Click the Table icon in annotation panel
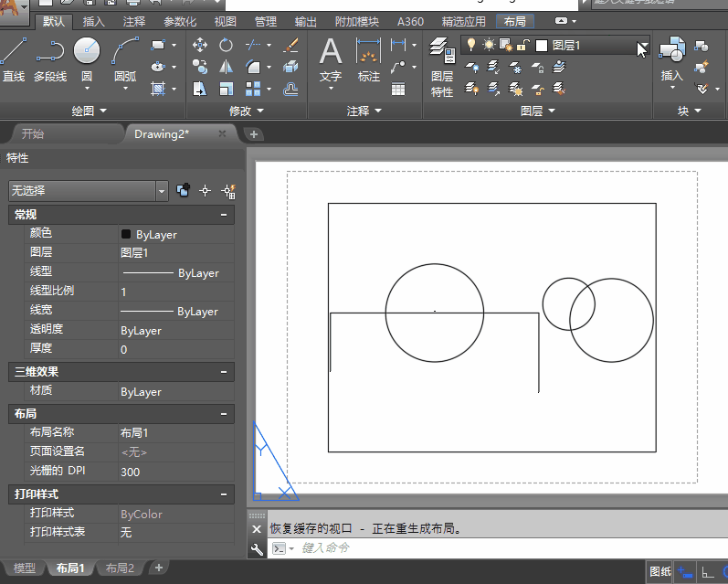The image size is (728, 584). pos(398,89)
